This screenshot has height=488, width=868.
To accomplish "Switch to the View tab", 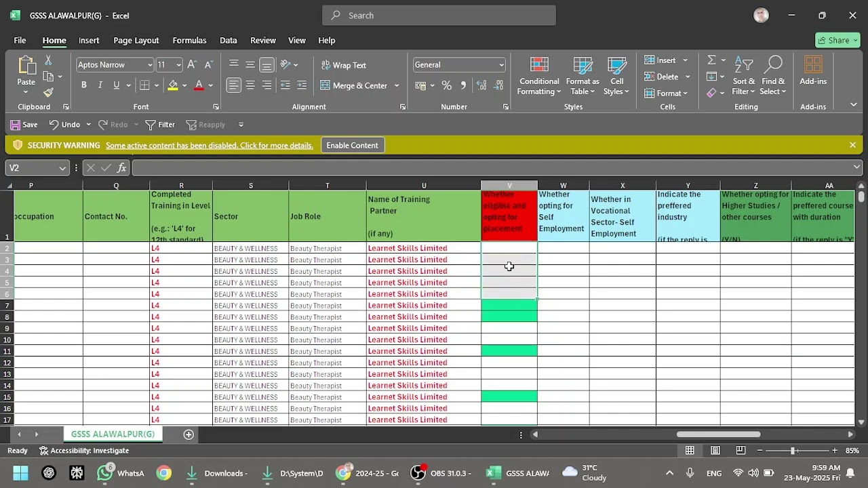I will [297, 40].
